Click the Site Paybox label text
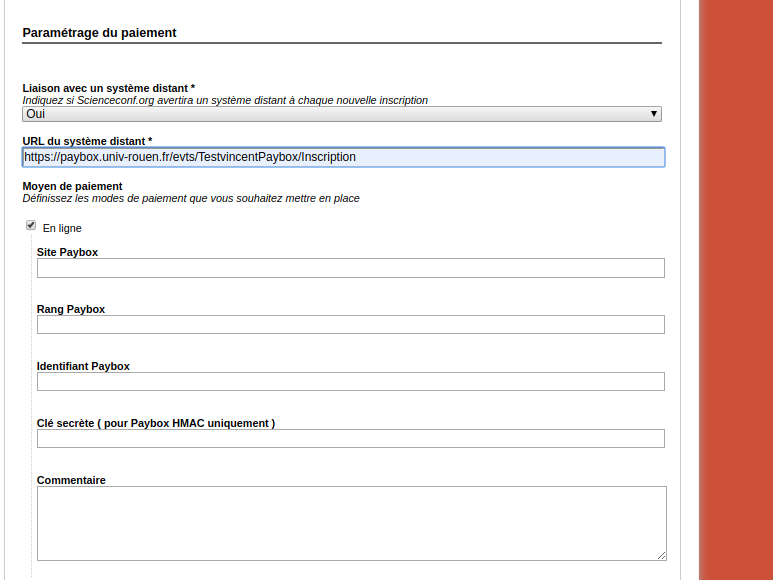Screen dimensions: 773x580 (67, 253)
